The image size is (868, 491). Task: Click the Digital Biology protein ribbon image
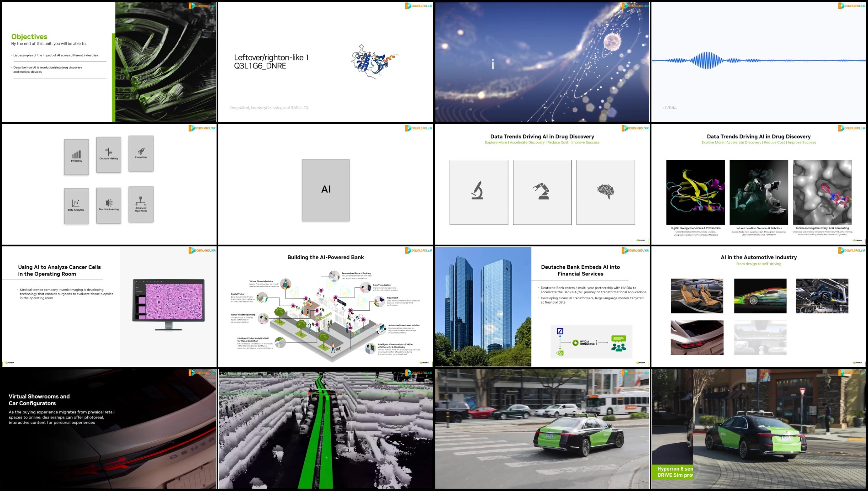[x=695, y=192]
